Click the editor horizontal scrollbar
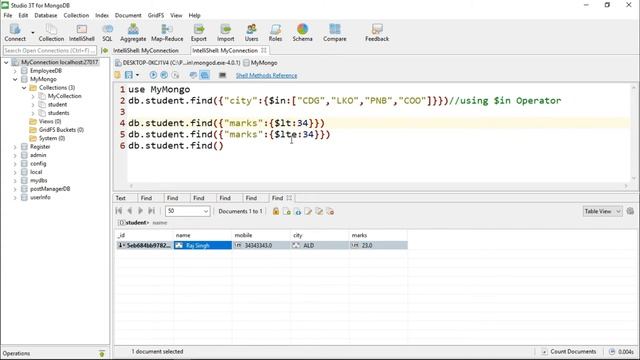The height and width of the screenshot is (360, 640). 378,186
